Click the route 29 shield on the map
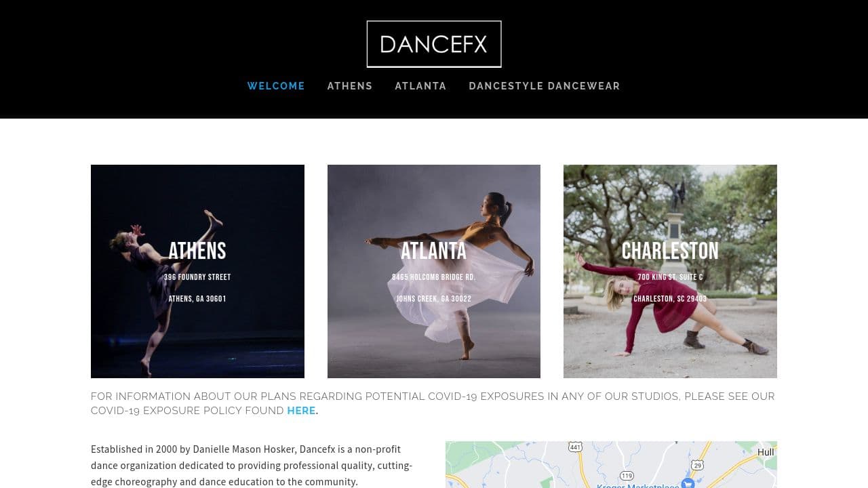The height and width of the screenshot is (488, 868). [697, 464]
